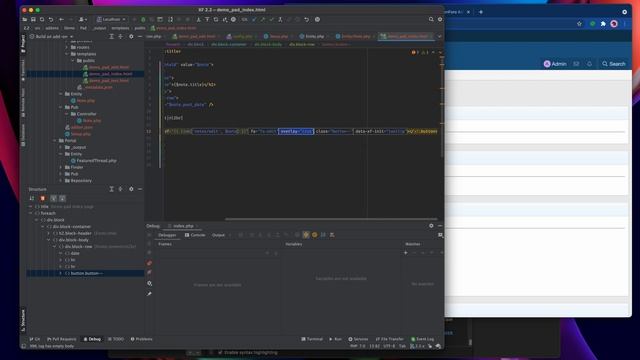
Task: Hide the Structure panel with minus icon
Action: pos(140,189)
